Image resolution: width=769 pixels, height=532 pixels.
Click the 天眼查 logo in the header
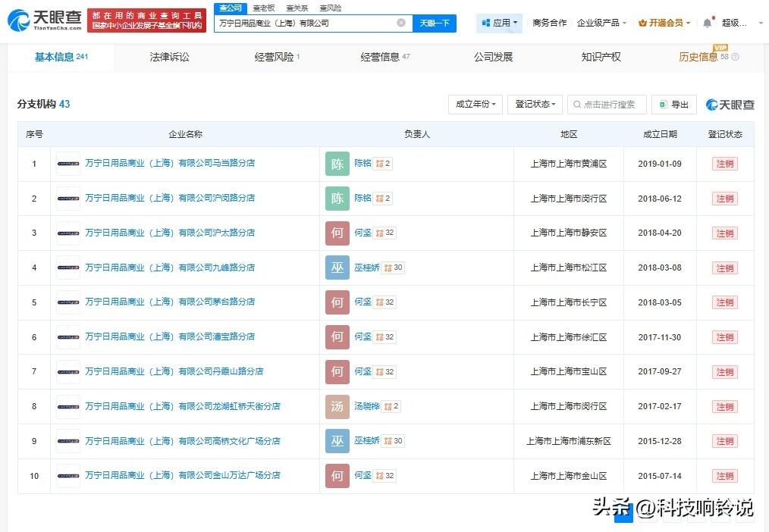(x=44, y=20)
